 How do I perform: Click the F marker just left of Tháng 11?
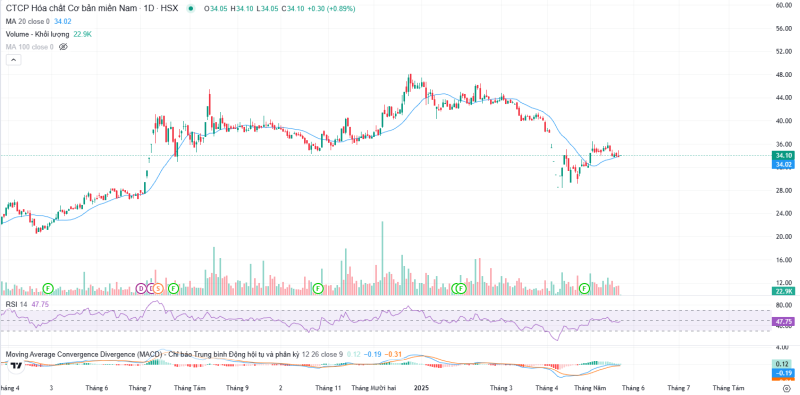pyautogui.click(x=318, y=289)
